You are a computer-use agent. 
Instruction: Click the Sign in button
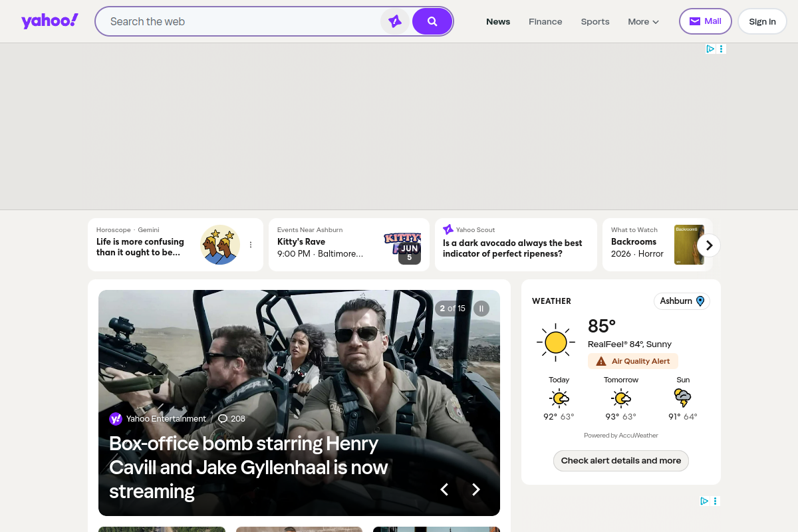click(x=762, y=21)
